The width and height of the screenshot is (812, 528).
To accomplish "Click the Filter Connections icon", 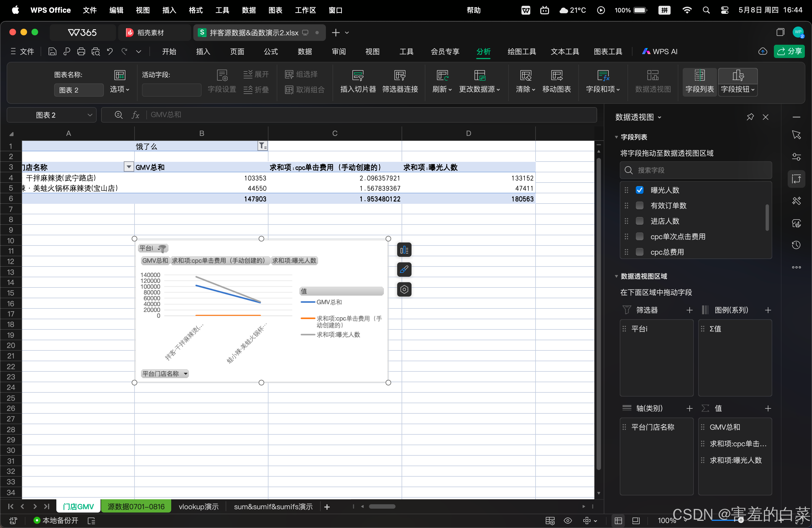I will click(x=400, y=75).
